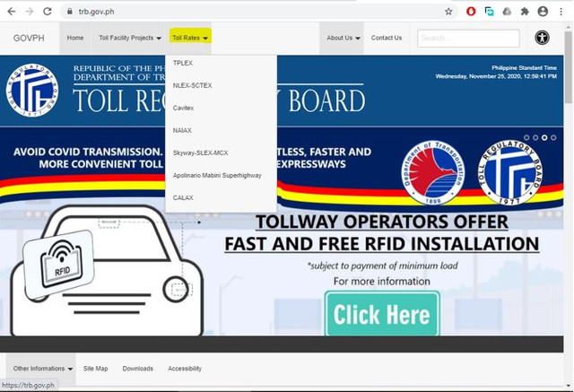Click the padlock site security icon
The width and height of the screenshot is (574, 392).
pos(70,12)
